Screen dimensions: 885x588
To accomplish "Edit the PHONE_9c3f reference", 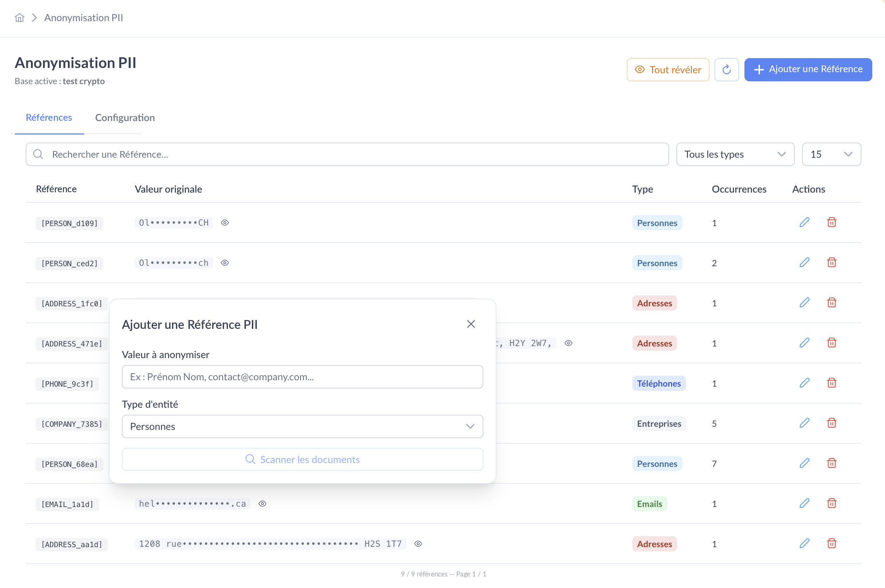I will [804, 383].
